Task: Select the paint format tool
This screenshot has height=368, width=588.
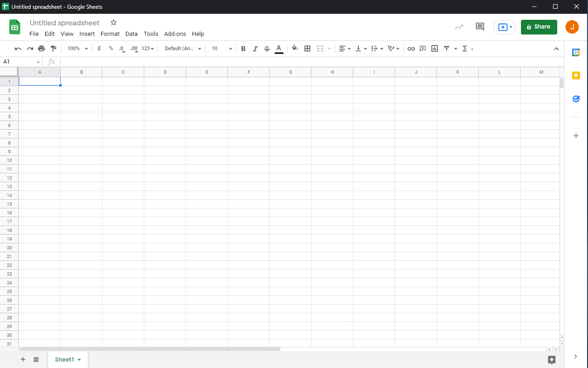Action: click(x=53, y=48)
